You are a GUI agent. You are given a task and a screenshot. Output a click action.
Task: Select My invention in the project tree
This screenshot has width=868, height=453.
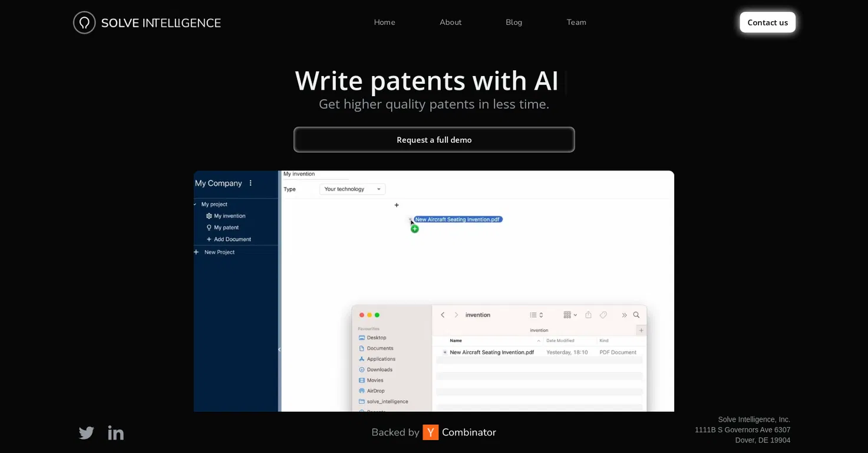click(230, 216)
